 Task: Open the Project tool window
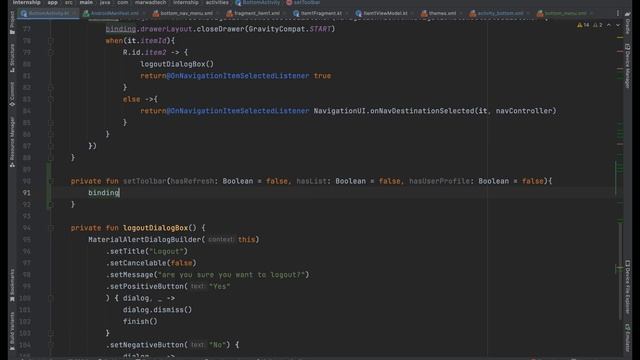pos(12,23)
